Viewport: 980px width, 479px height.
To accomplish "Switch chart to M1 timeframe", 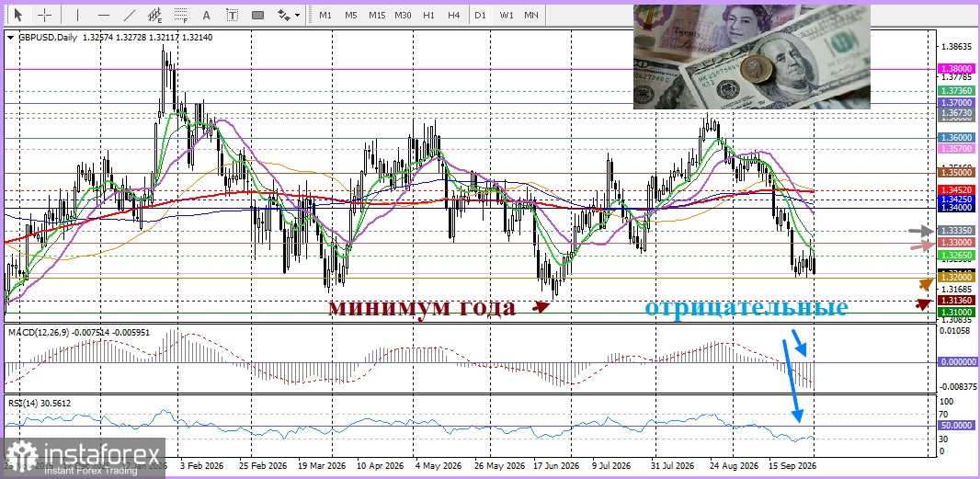I will [325, 15].
